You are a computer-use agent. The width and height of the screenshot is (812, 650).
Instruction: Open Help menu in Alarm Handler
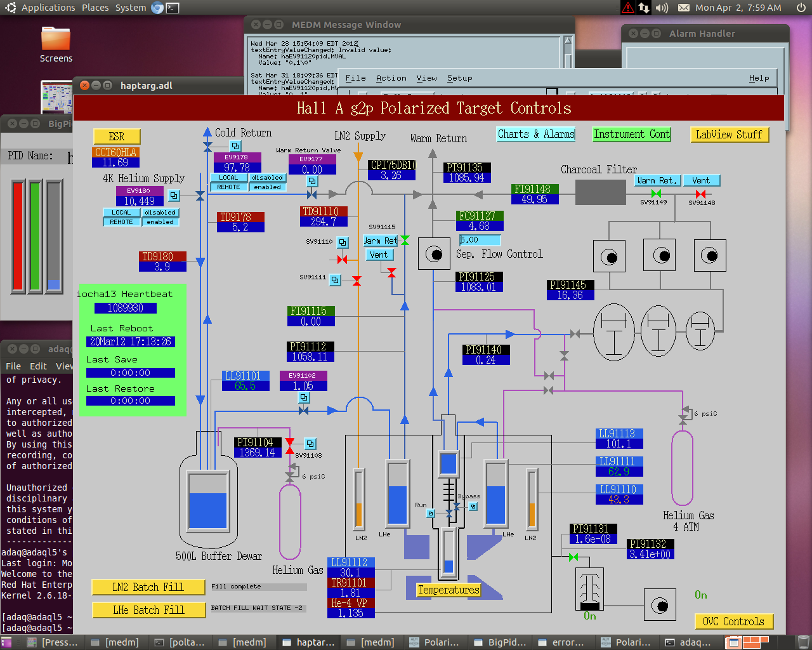(759, 78)
